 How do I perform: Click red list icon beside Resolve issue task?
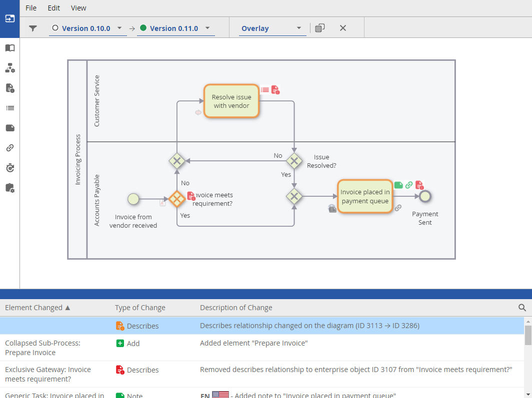point(265,90)
